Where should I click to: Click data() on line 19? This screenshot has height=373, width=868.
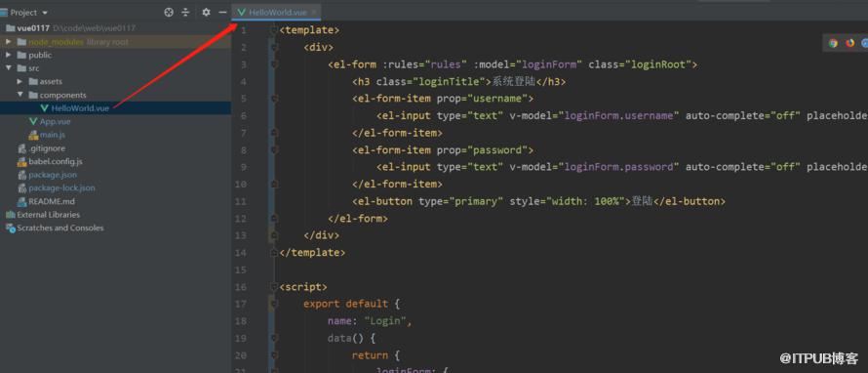tap(346, 338)
